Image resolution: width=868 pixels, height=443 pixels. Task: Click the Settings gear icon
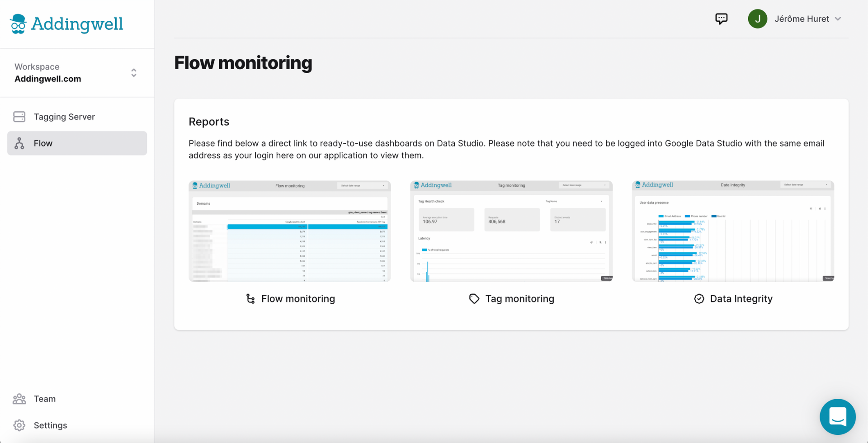pos(19,425)
